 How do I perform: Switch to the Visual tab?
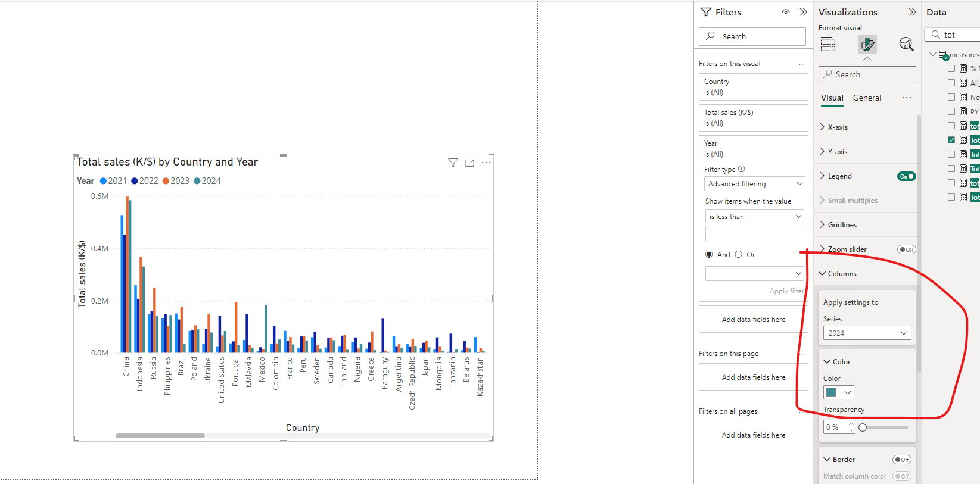coord(832,98)
